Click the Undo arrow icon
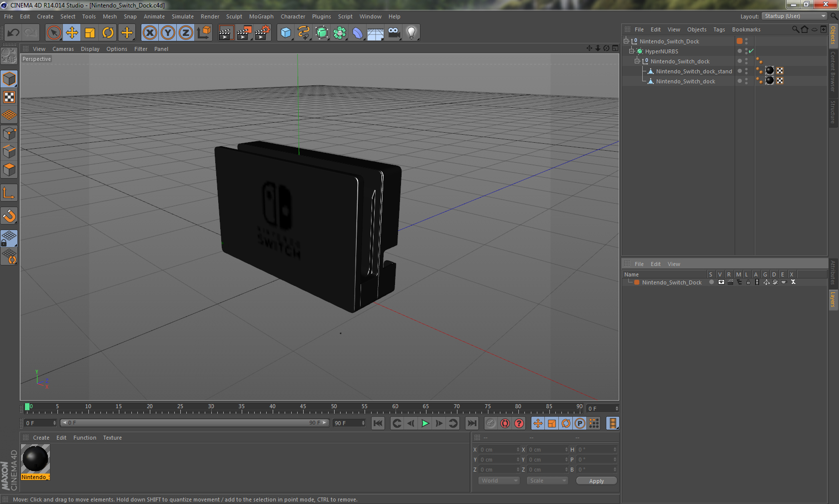This screenshot has height=504, width=839. coord(13,33)
